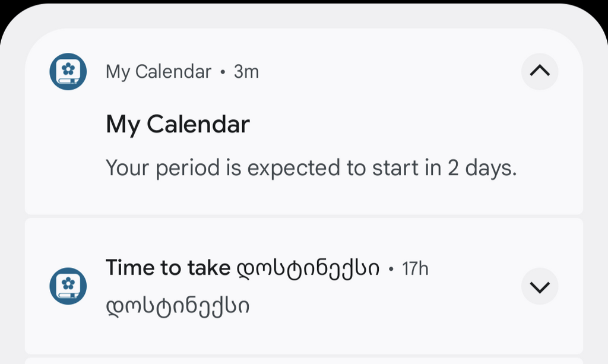This screenshot has width=608, height=364.
Task: Tap the up chevron on the first notification
Action: click(540, 71)
